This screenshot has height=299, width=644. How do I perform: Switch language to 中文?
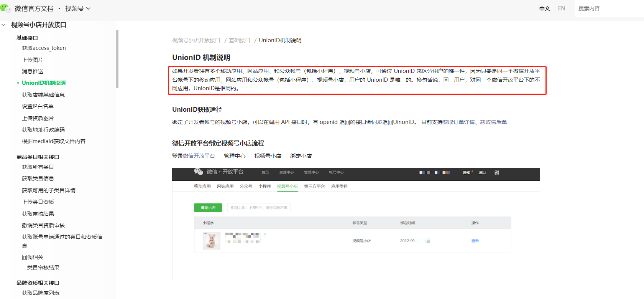(x=544, y=8)
